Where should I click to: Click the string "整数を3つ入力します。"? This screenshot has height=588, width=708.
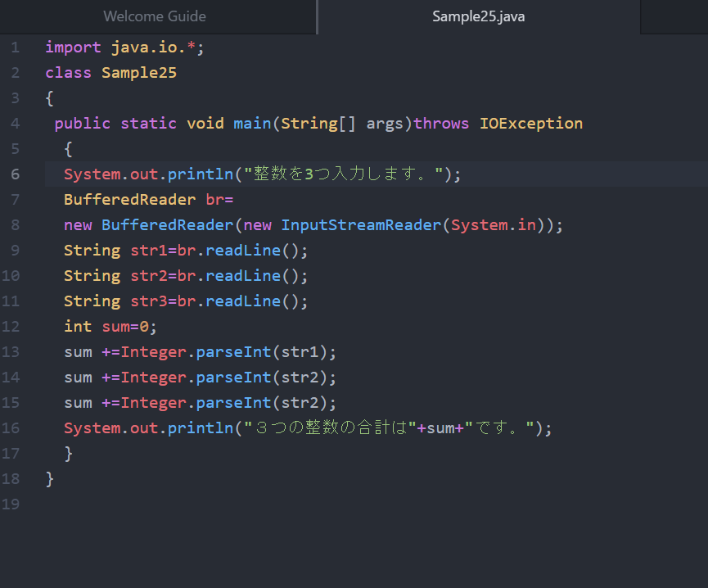(344, 174)
